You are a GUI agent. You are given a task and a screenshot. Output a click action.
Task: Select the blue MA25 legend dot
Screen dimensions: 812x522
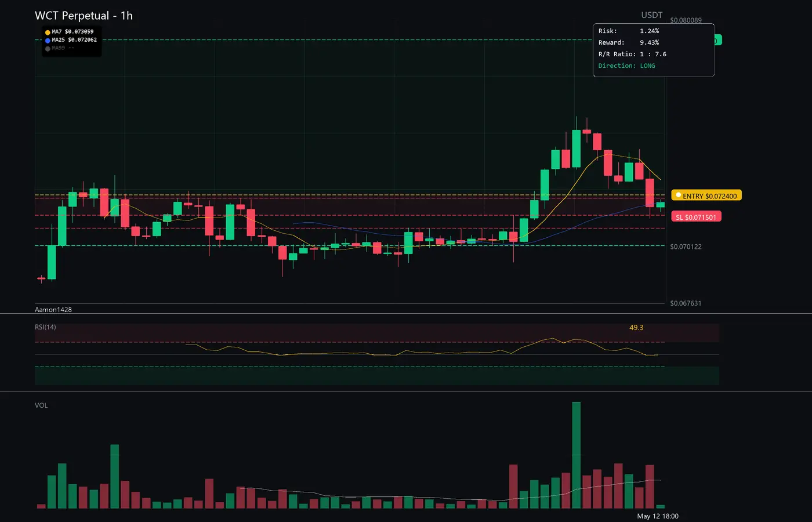48,41
